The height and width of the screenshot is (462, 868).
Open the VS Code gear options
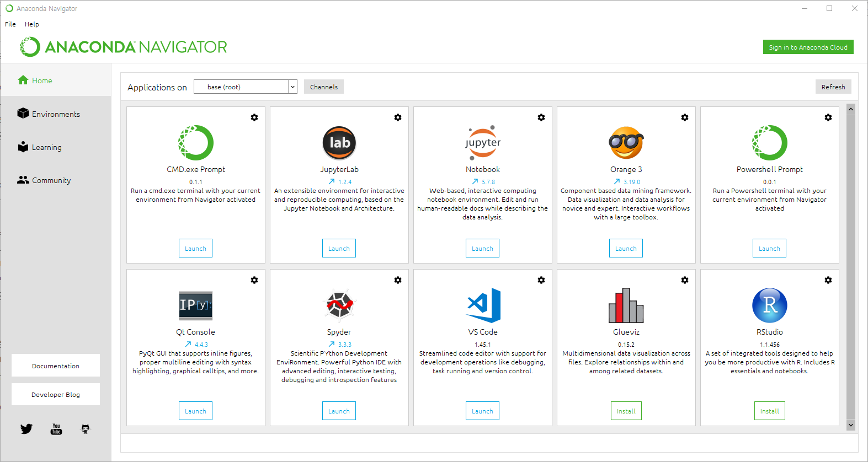click(541, 280)
